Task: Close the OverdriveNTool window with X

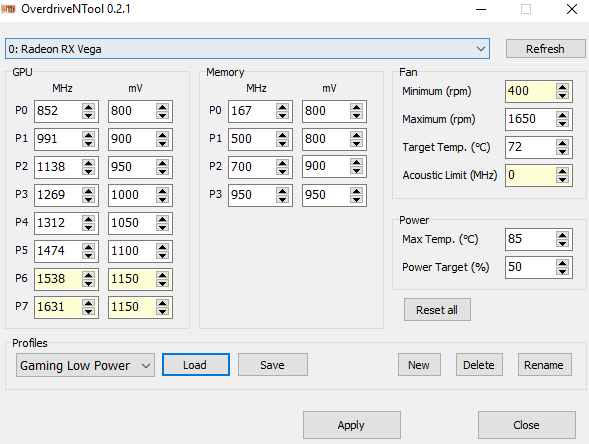Action: [572, 9]
